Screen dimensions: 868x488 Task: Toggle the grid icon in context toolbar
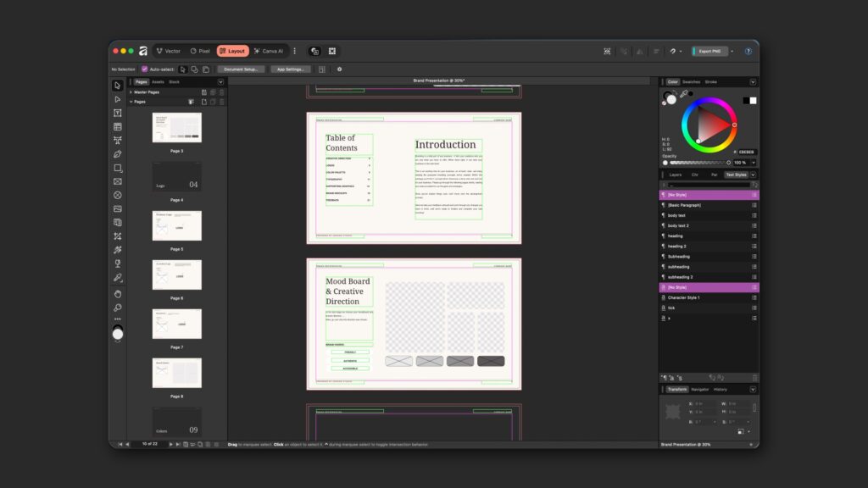[x=321, y=69]
